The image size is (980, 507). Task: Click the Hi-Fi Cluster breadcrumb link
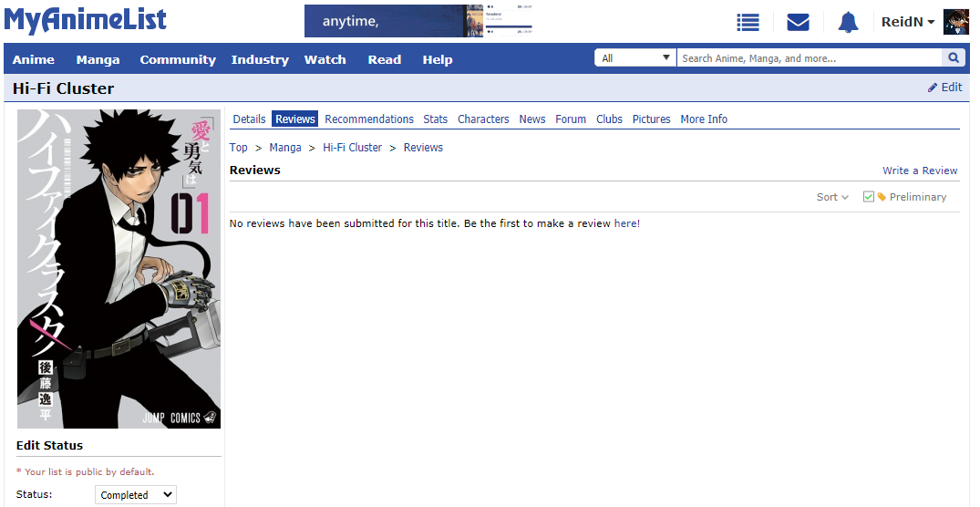[353, 148]
